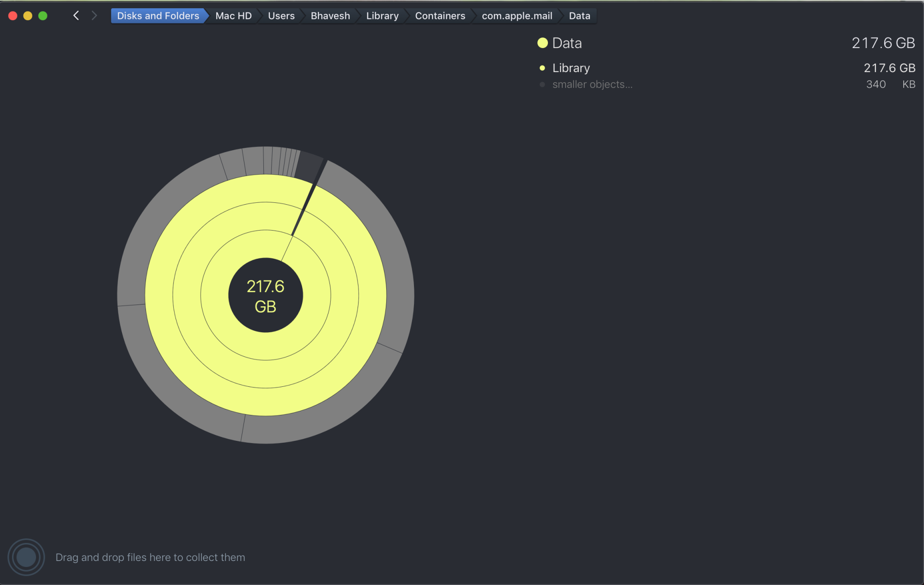Click the back navigation arrow
Viewport: 924px width, 585px height.
[x=76, y=16]
